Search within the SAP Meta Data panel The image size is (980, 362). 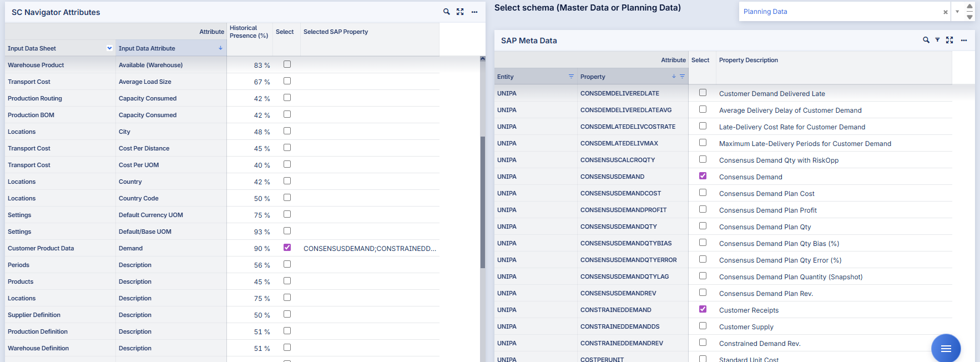pos(926,40)
